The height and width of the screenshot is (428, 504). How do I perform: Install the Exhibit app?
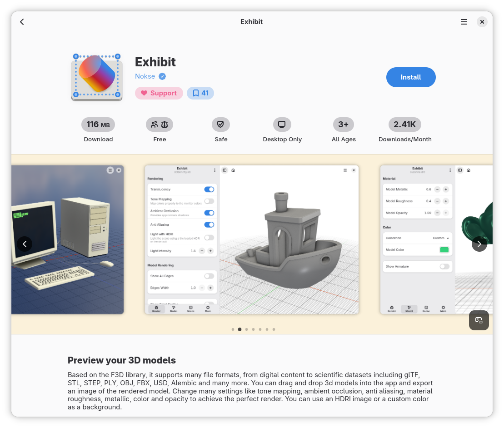tap(411, 77)
